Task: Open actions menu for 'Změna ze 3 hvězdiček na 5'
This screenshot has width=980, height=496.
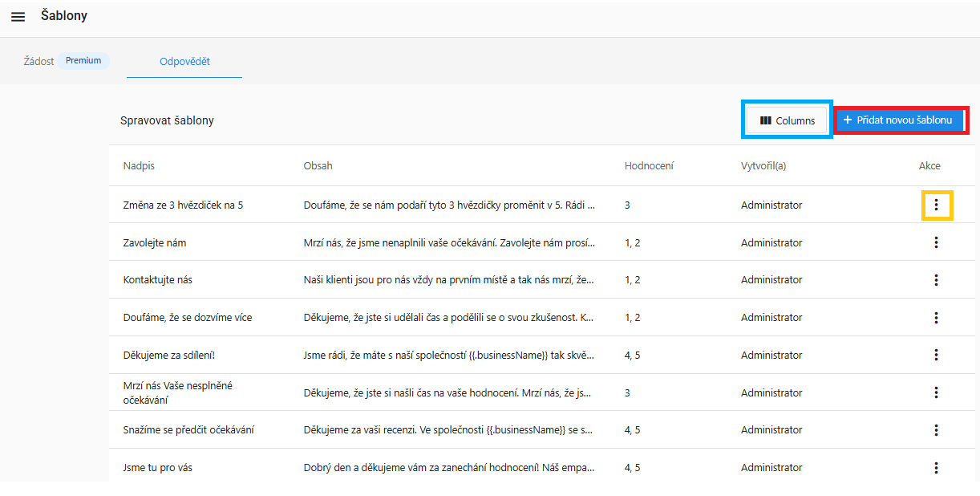Action: (936, 205)
